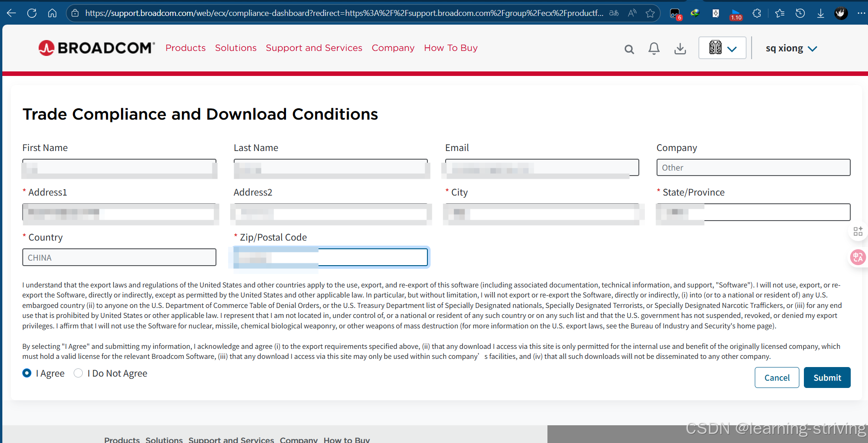Focus the Last Name field
The image size is (868, 443).
331,167
